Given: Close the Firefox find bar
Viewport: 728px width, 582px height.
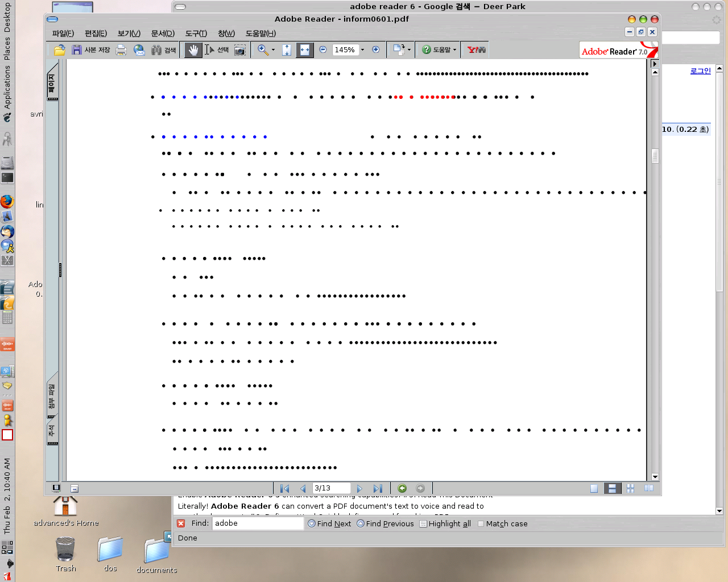Looking at the screenshot, I should pyautogui.click(x=181, y=523).
